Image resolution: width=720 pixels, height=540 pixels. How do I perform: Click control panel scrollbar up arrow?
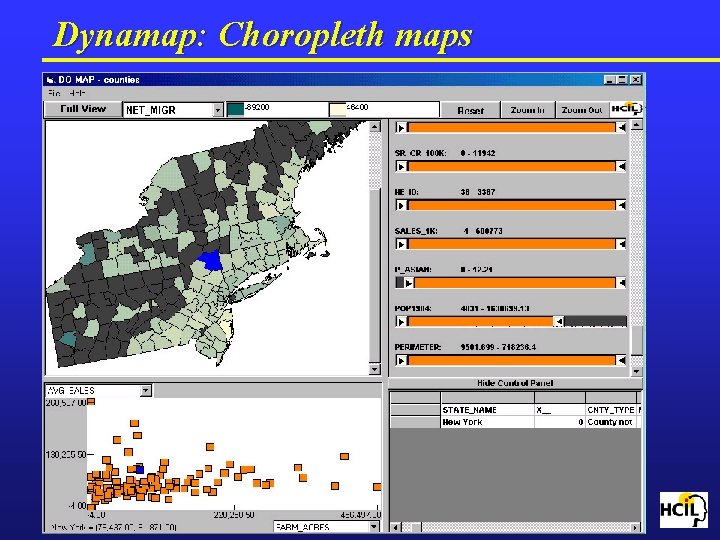coord(636,125)
